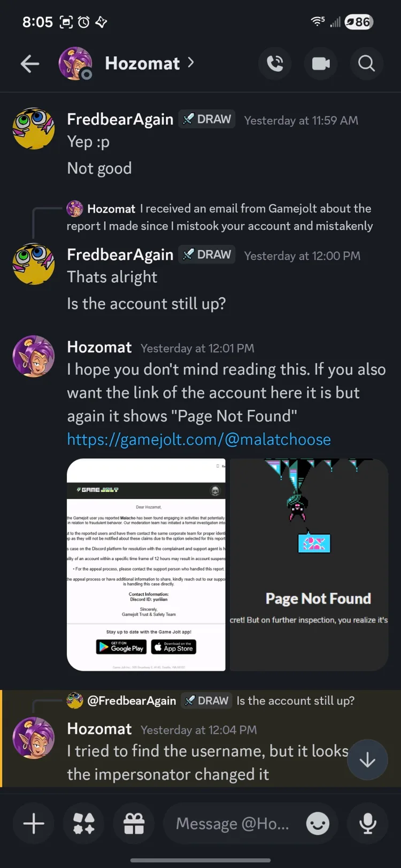Jump to replied Hozomat email message preview
The image size is (401, 868).
pyautogui.click(x=220, y=217)
